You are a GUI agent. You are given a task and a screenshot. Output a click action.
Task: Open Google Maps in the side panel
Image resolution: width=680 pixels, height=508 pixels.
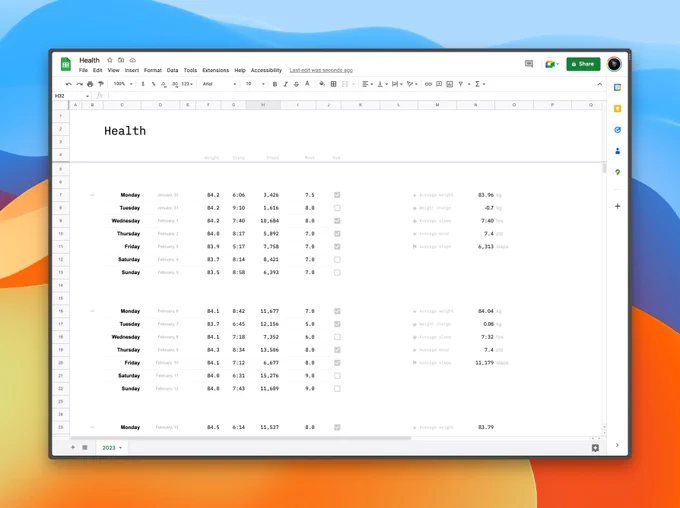618,172
